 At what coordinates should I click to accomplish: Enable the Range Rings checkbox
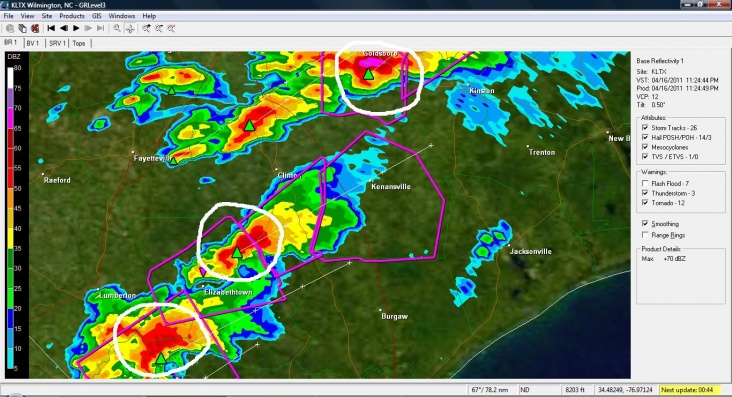coord(645,235)
